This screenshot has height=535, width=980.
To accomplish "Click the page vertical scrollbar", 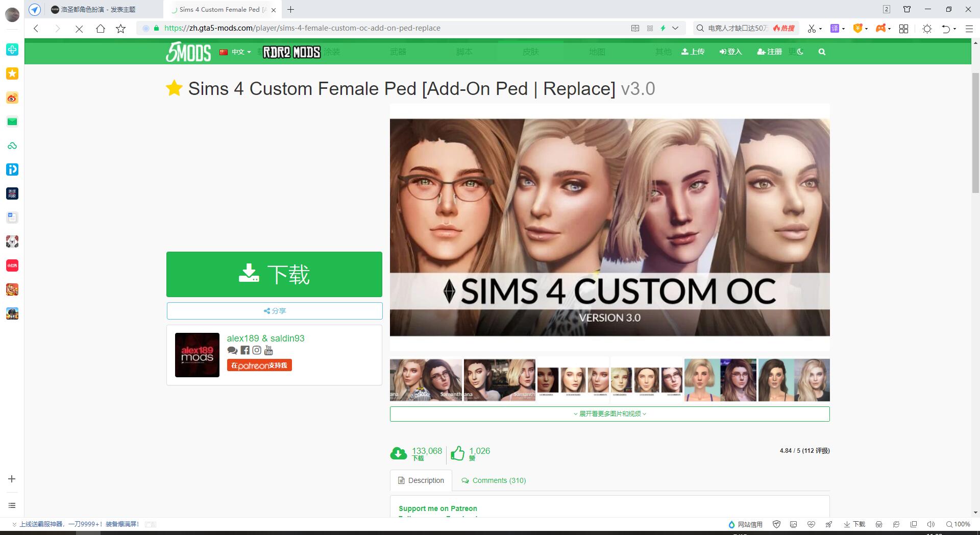I will pyautogui.click(x=975, y=133).
